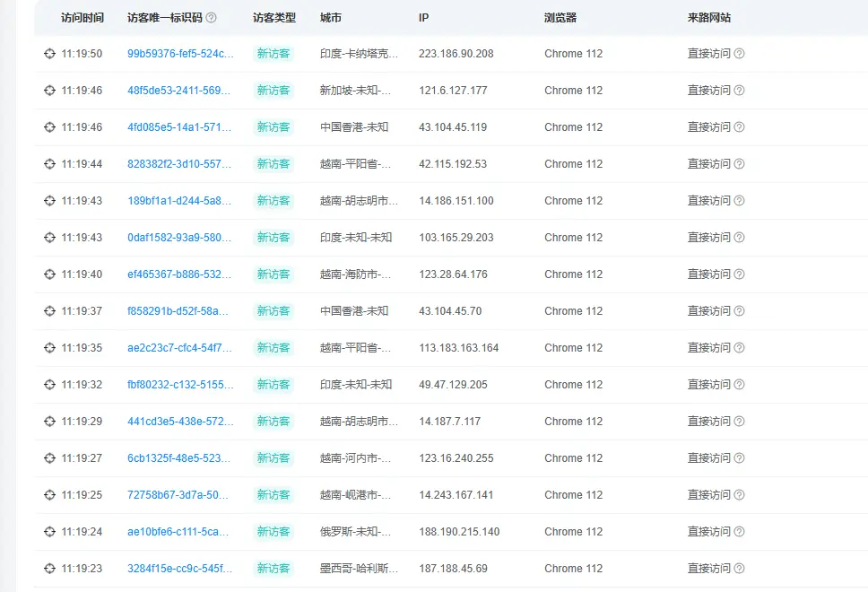Click the target icon in the 103.165.29.203 row
The image size is (868, 592).
point(50,238)
